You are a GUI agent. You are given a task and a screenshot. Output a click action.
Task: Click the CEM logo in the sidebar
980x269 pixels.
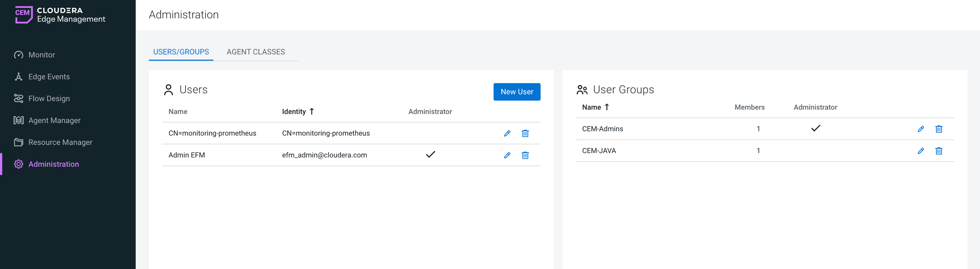coord(24,14)
